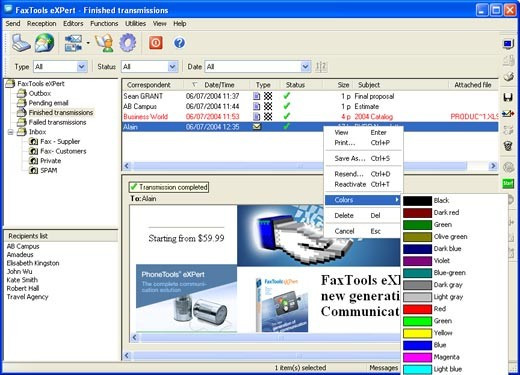Image resolution: width=520 pixels, height=375 pixels.
Task: Click the red power stop toolbar icon
Action: (156, 43)
